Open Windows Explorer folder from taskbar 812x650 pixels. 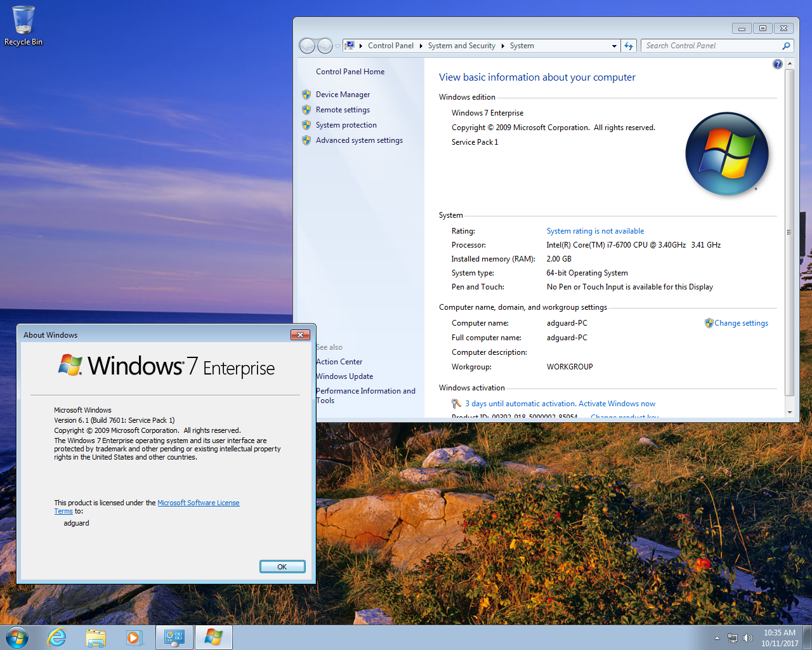96,637
